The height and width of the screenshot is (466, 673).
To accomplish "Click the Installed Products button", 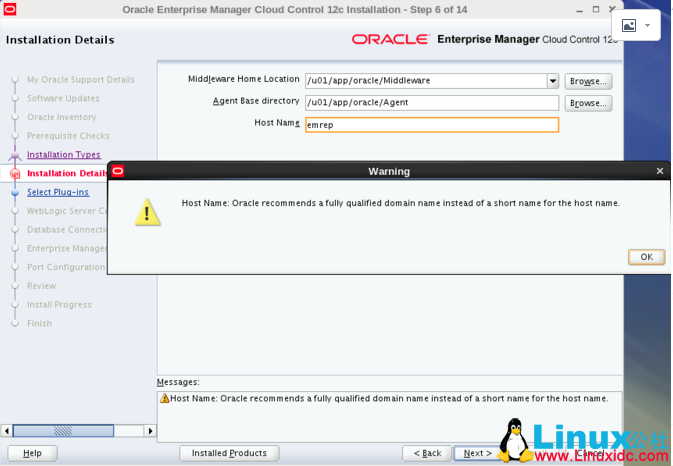I will (229, 453).
